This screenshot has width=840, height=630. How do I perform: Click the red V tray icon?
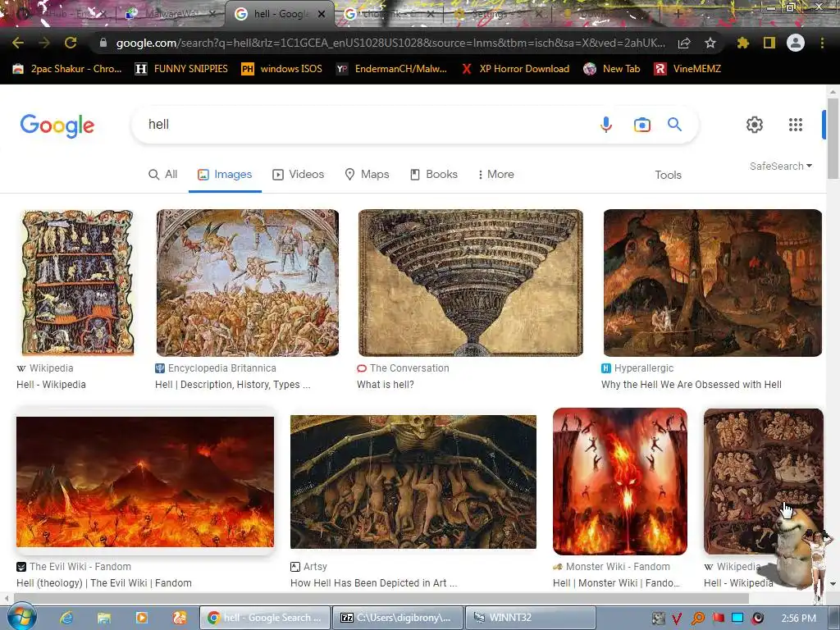coord(677,619)
